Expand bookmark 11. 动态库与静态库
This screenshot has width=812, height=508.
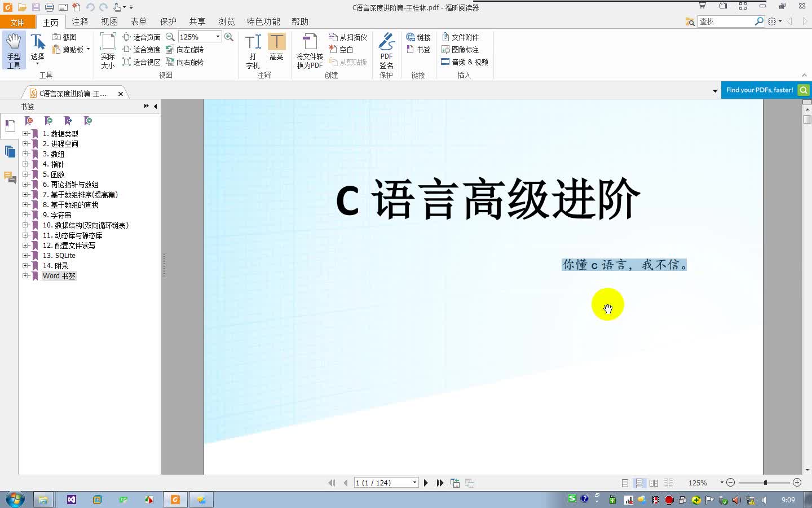coord(25,235)
